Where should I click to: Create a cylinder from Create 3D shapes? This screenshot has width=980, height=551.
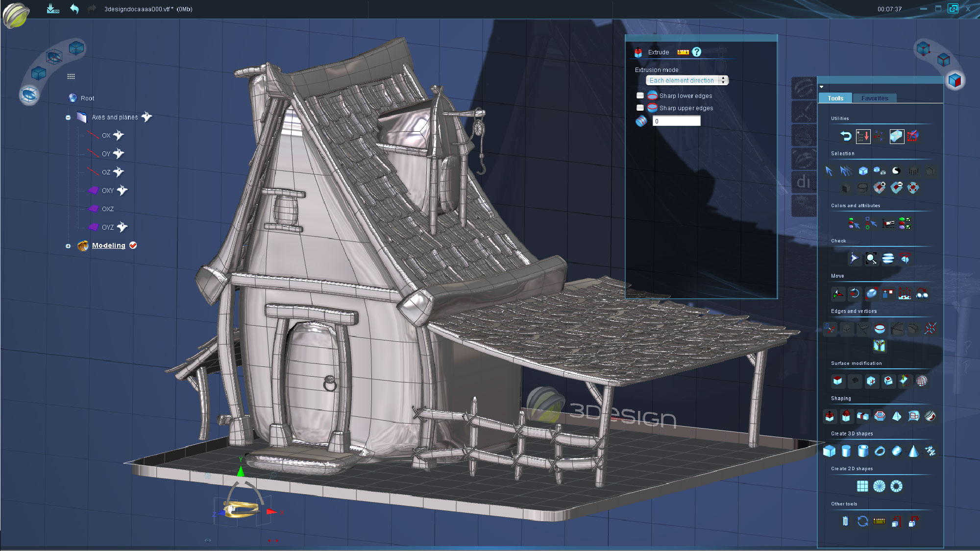click(x=846, y=451)
